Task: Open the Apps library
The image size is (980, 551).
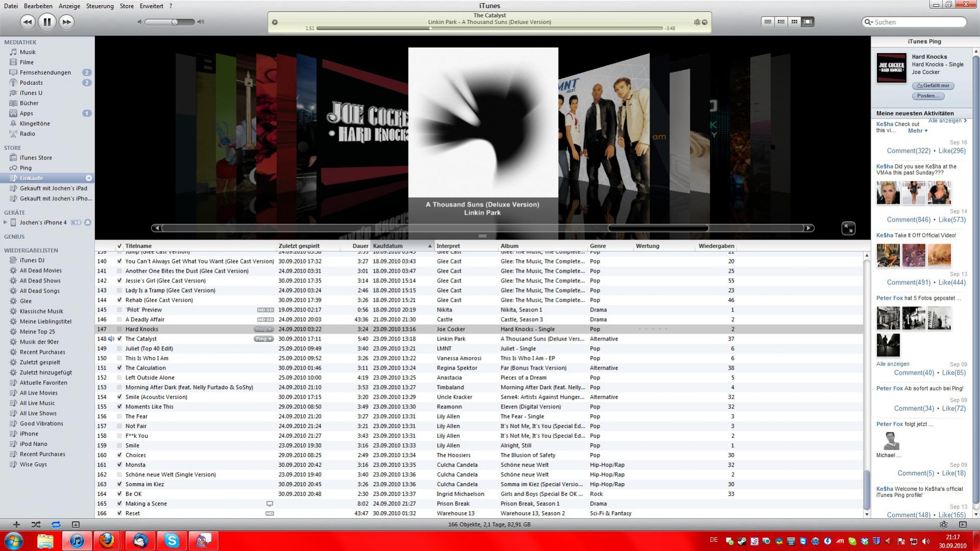Action: (x=26, y=113)
